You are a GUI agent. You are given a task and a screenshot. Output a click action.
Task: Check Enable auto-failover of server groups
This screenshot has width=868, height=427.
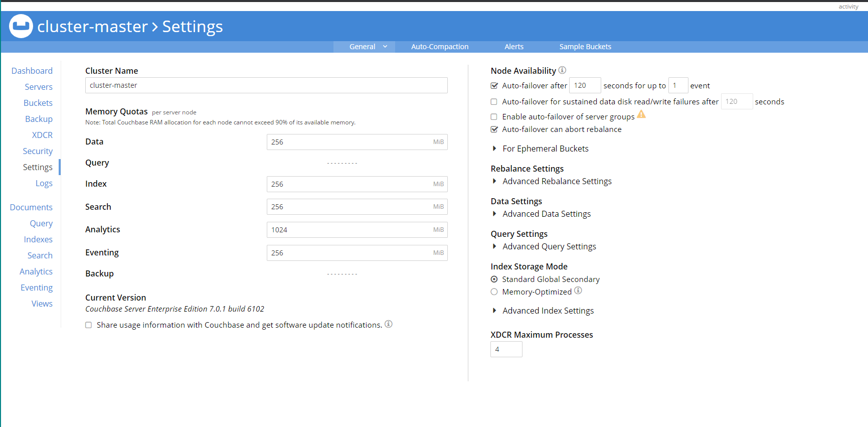point(494,117)
